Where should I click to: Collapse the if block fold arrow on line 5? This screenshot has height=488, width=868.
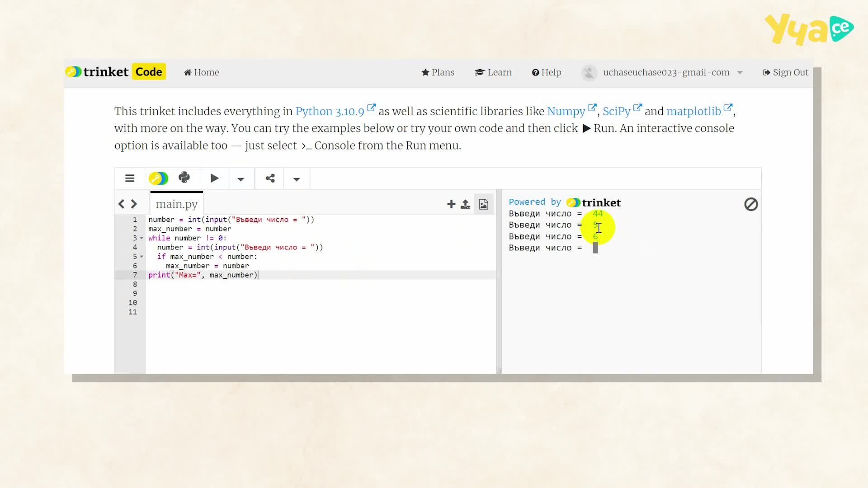(x=142, y=257)
